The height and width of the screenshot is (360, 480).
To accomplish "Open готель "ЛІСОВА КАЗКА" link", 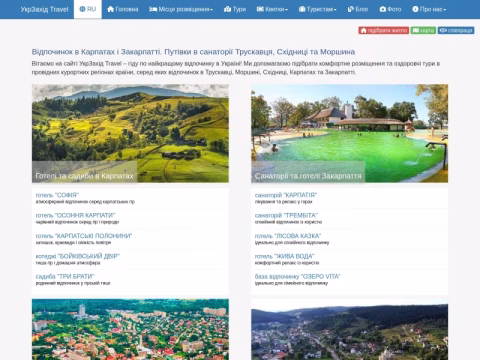I will coord(288,236).
